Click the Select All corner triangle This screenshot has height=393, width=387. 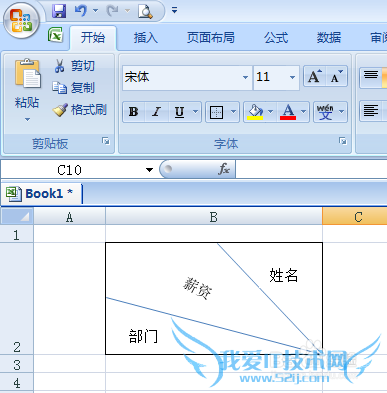(17, 216)
